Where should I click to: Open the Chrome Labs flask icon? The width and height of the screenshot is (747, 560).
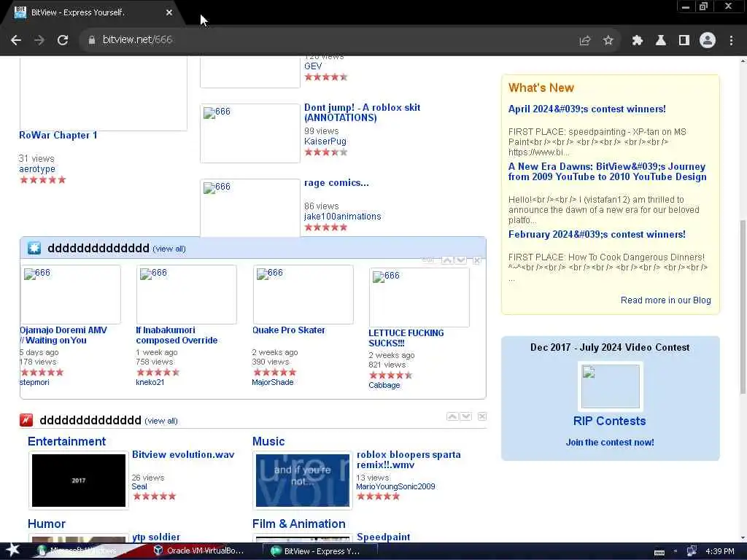tap(661, 41)
